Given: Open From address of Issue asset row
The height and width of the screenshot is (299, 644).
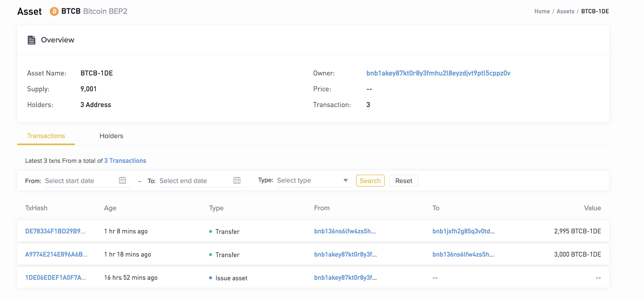Looking at the screenshot, I should [345, 278].
